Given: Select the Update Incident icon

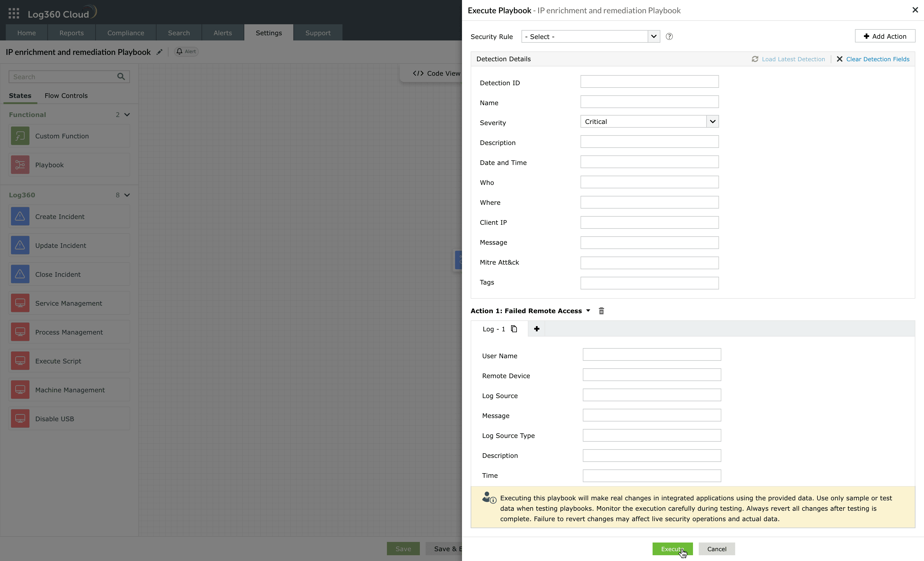Looking at the screenshot, I should point(20,246).
